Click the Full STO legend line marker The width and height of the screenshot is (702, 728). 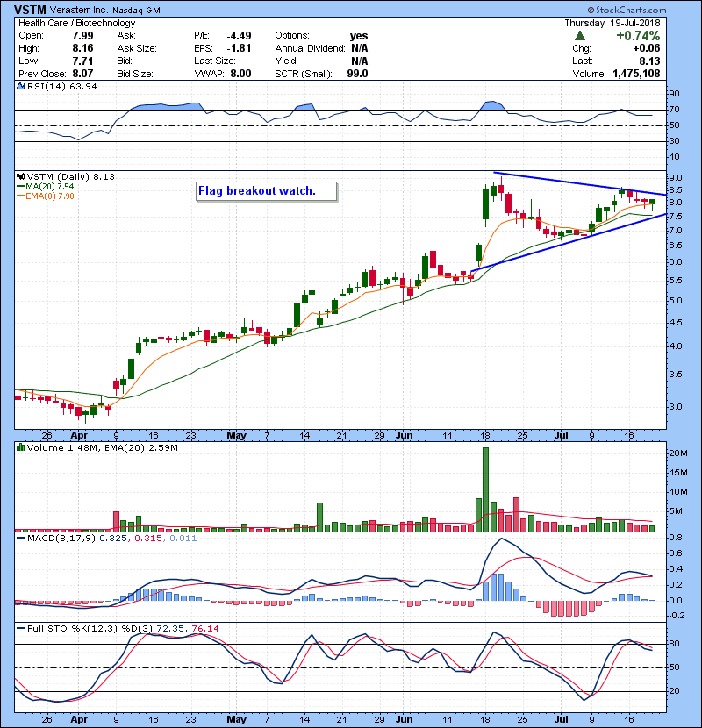click(21, 629)
